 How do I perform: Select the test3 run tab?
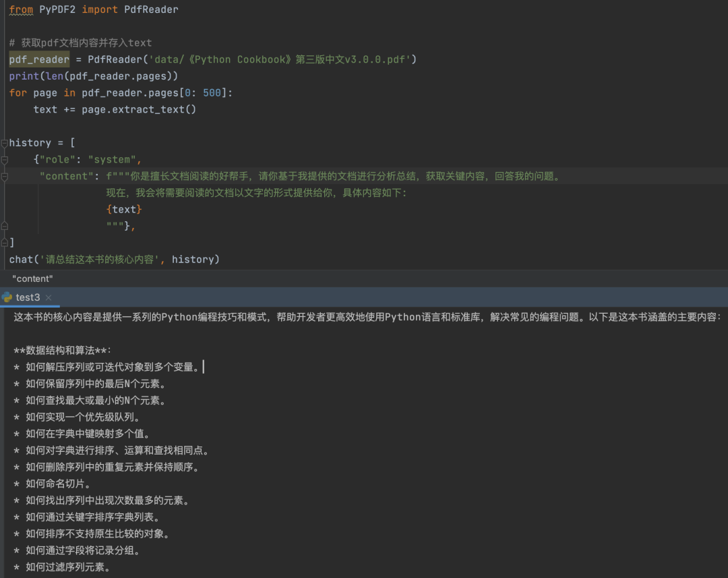click(28, 297)
